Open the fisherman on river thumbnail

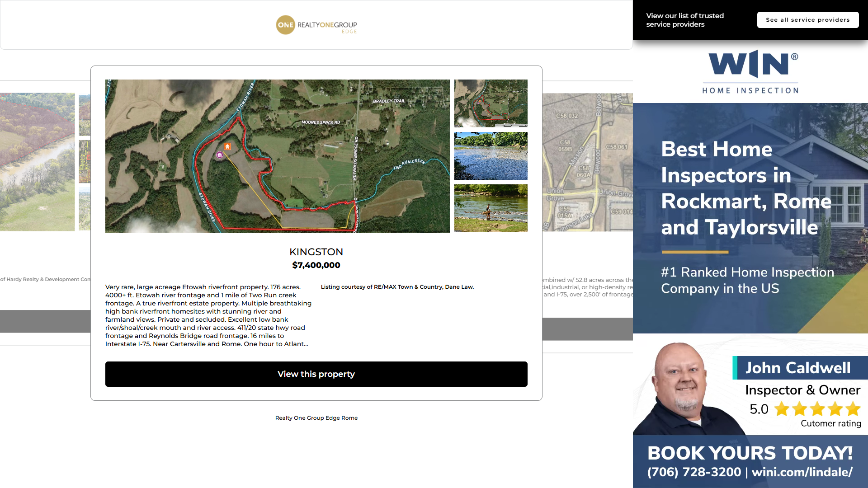pos(491,208)
